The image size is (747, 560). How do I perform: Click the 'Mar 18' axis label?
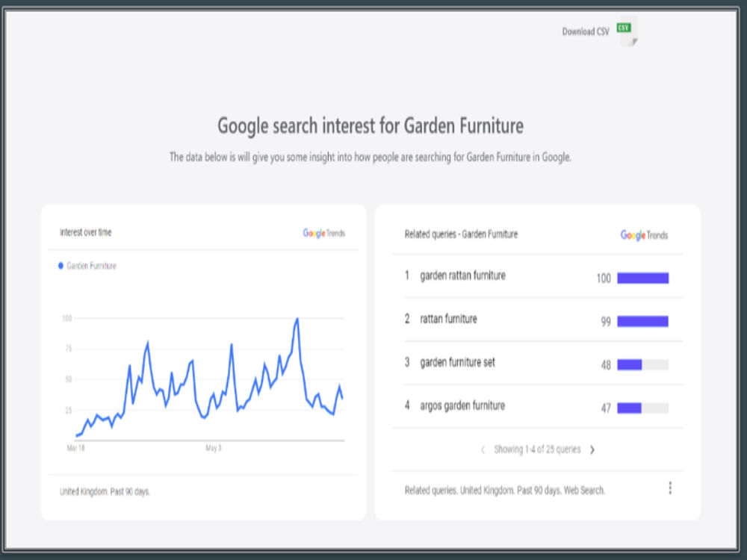tap(75, 448)
